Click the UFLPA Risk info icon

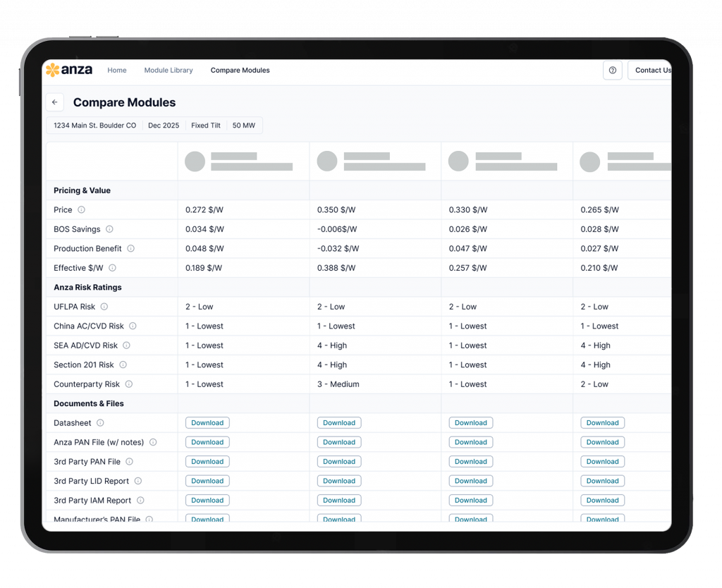click(x=104, y=307)
